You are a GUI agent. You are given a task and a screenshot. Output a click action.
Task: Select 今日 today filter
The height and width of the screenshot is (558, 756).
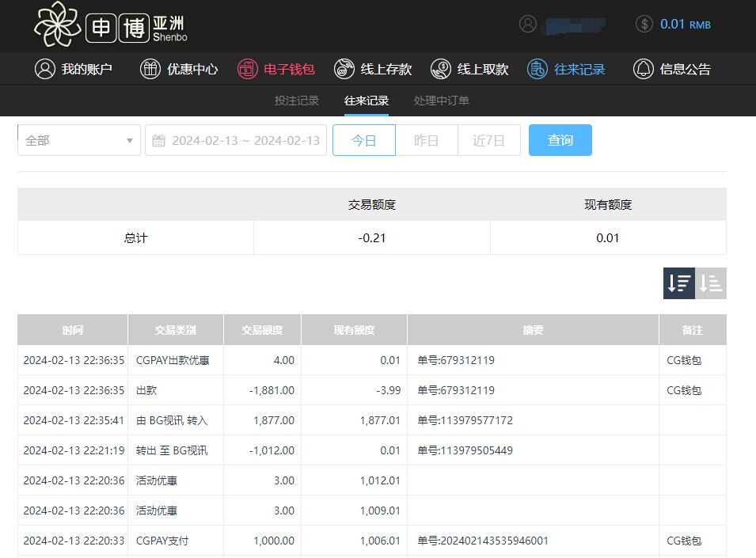point(363,140)
